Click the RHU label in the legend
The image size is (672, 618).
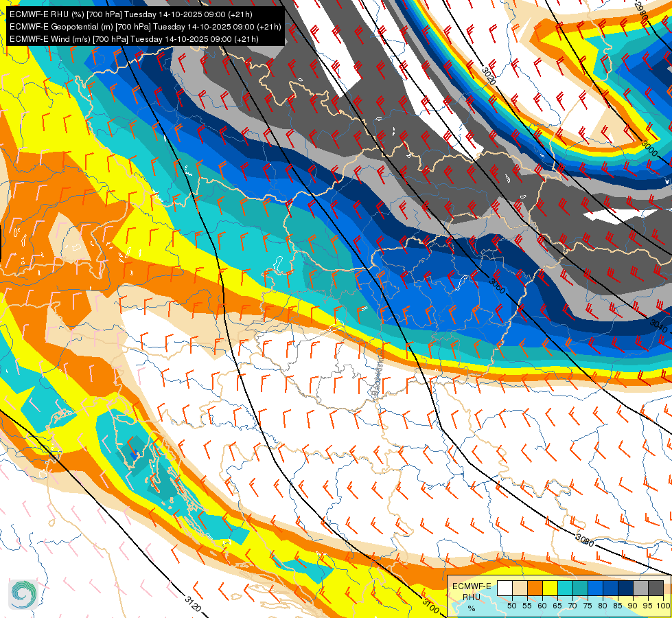472,597
